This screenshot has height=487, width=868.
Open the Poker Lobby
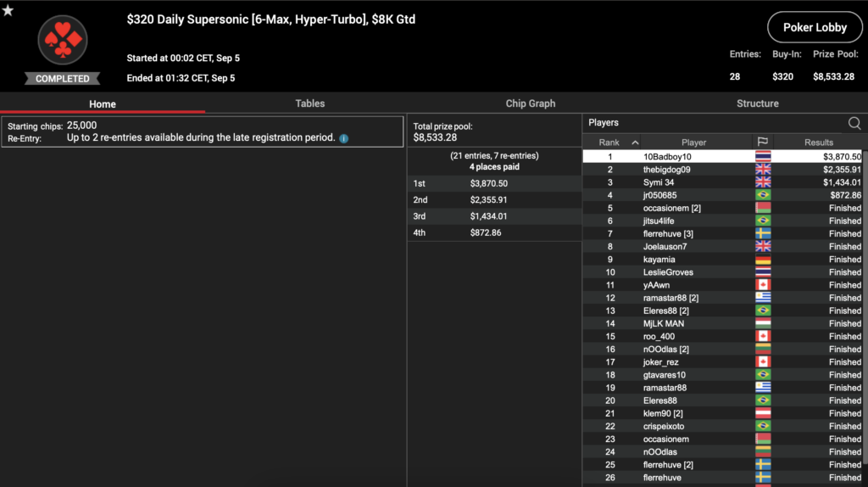point(814,27)
